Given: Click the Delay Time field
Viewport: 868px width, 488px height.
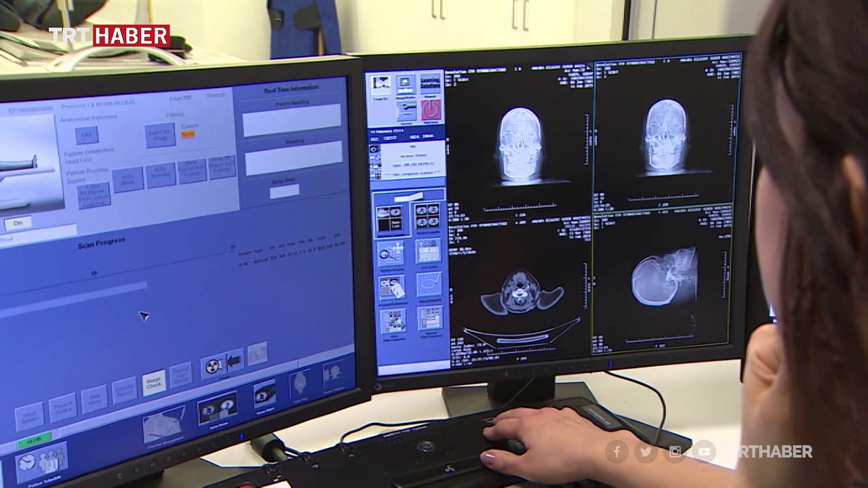Looking at the screenshot, I should [x=284, y=191].
